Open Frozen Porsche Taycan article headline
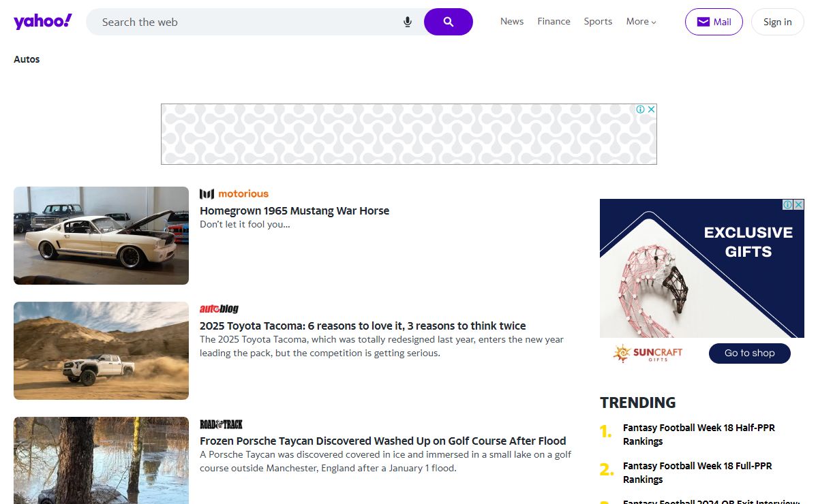Screen dimensions: 818x504 [383, 441]
